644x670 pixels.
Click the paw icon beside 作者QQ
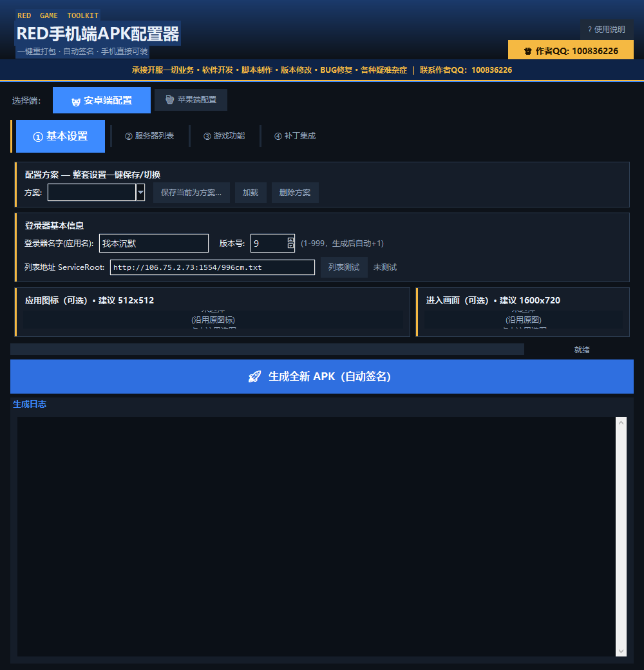[x=528, y=51]
